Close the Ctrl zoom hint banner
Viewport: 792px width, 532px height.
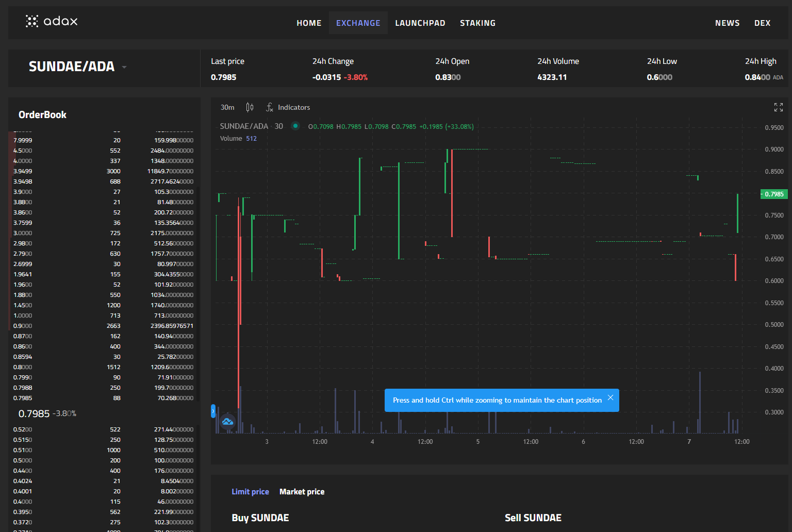point(610,397)
